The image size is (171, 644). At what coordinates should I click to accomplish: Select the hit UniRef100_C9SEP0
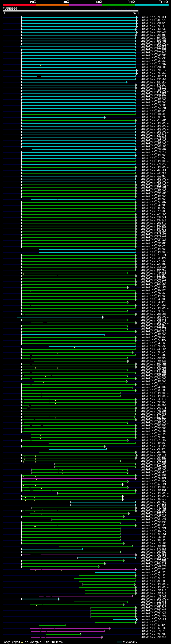(153, 358)
